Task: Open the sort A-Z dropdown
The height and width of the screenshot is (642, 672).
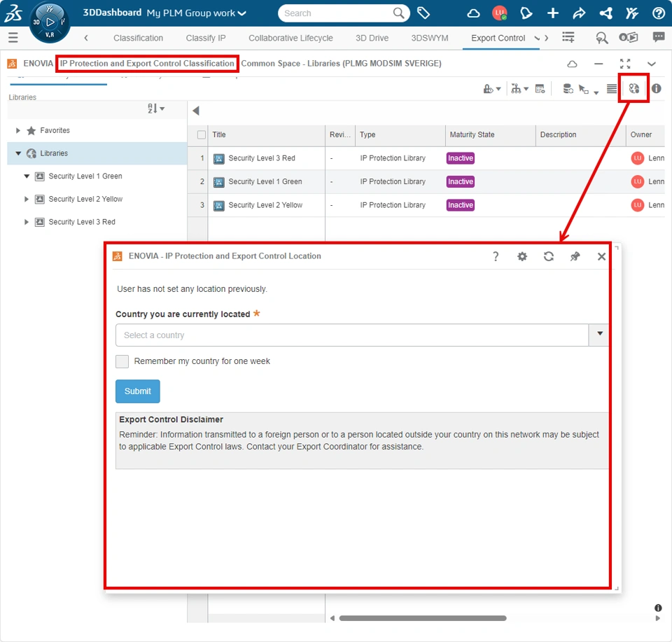Action: [x=156, y=109]
